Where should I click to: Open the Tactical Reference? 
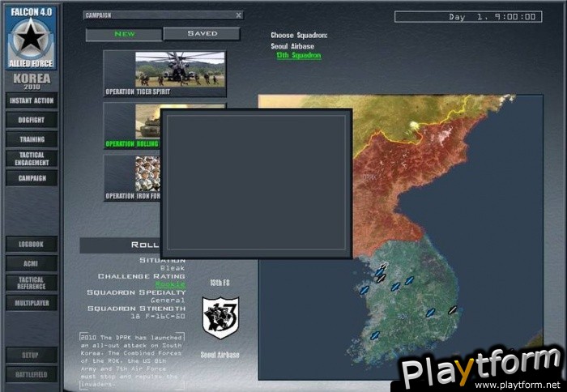pos(32,283)
